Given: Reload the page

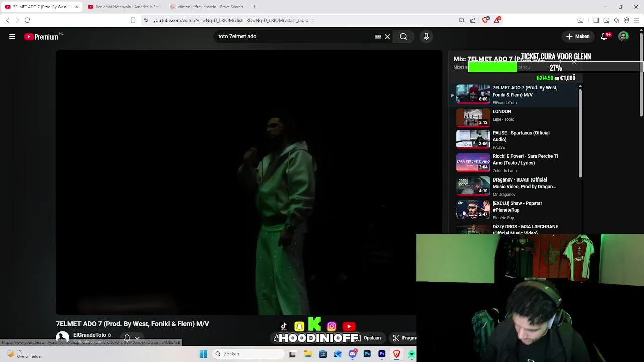Looking at the screenshot, I should [28, 20].
